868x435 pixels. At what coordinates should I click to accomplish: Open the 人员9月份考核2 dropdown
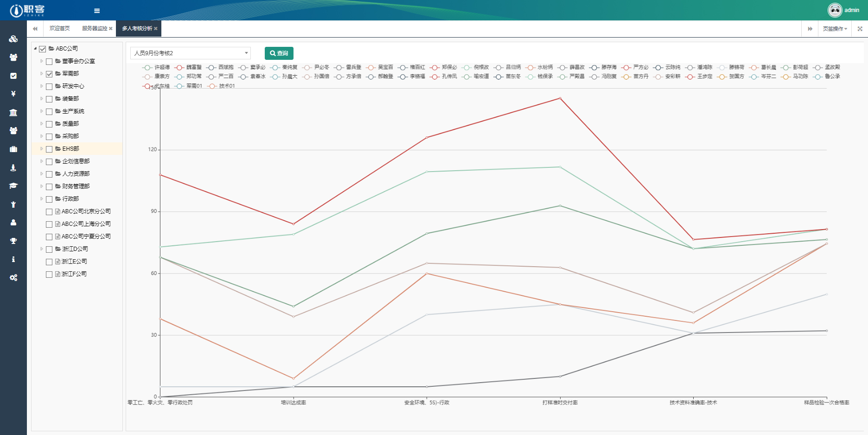click(190, 53)
